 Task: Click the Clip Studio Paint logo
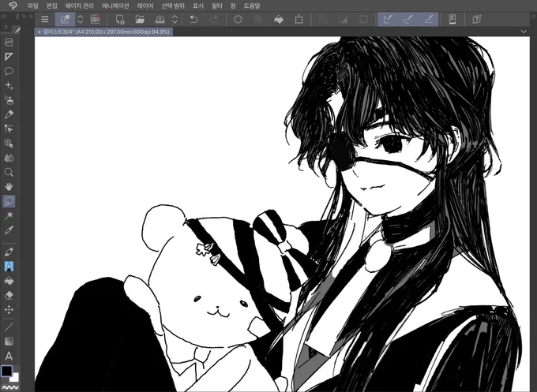click(x=13, y=6)
